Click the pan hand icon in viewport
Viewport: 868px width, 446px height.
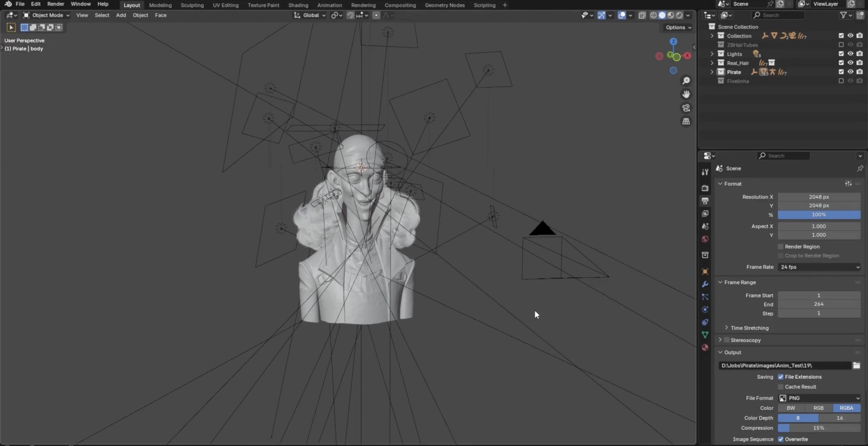pos(686,94)
